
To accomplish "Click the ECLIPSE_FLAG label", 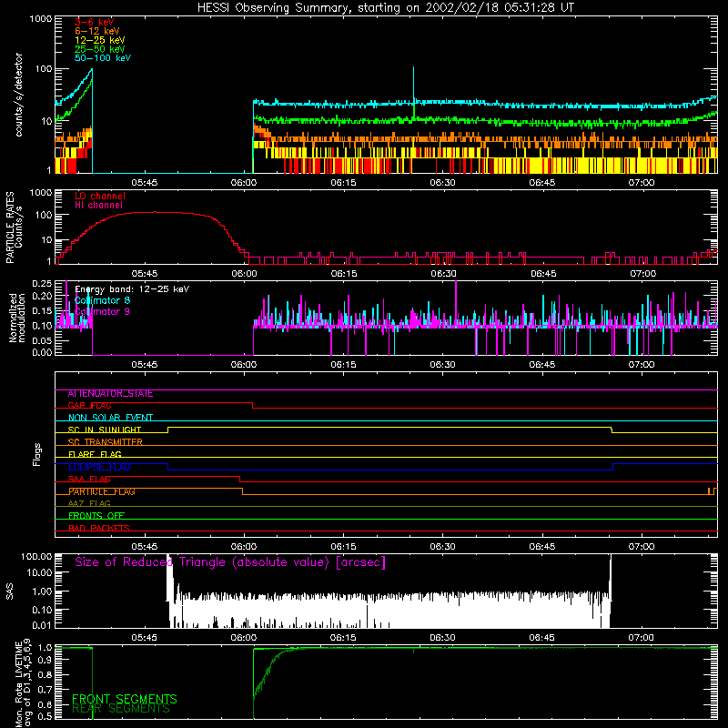I will point(99,467).
